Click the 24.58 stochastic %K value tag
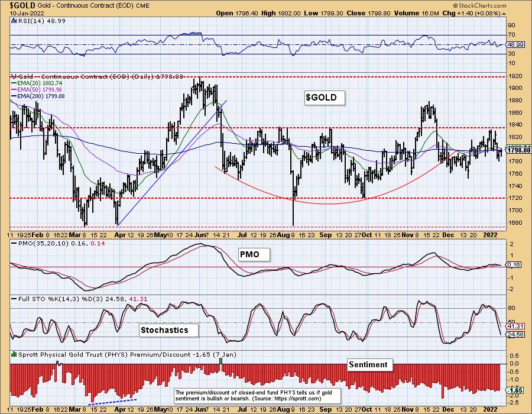Viewport: 532px width, 414px height. pyautogui.click(x=515, y=335)
